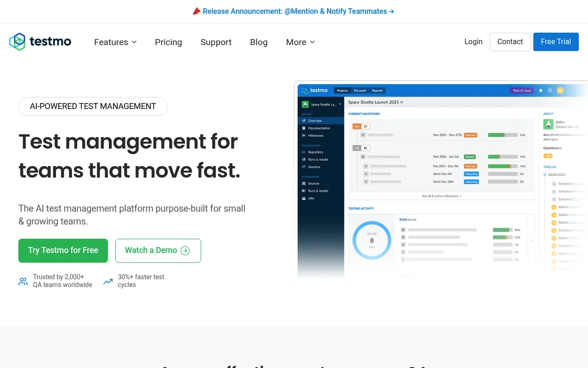
Task: Click the help question-mark icon in the preview
Action: 550,91
